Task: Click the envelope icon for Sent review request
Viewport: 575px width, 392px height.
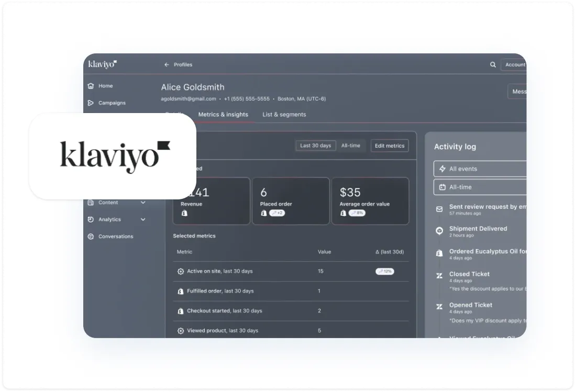Action: [x=439, y=209]
